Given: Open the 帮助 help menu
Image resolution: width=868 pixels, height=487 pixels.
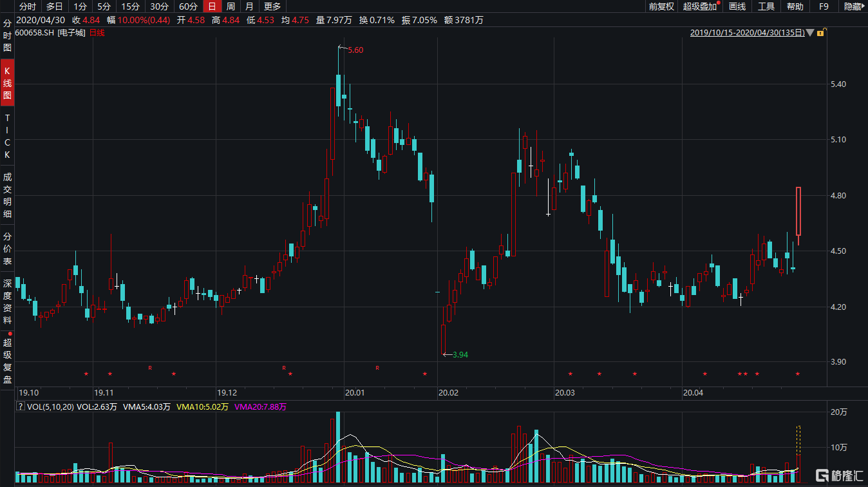Looking at the screenshot, I should [x=794, y=6].
